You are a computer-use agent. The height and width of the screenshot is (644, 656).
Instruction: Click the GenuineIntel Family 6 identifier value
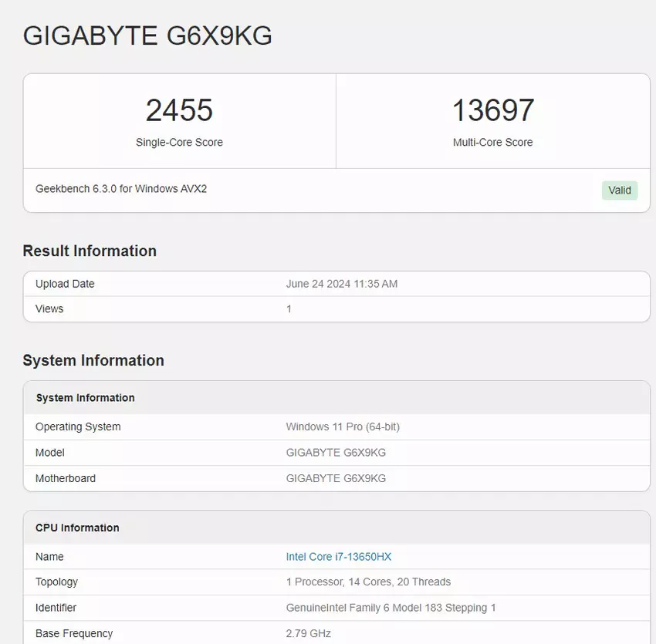(391, 608)
